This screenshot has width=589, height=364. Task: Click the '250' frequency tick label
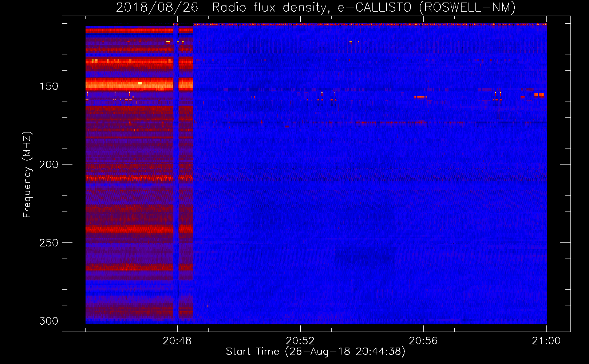pos(49,243)
